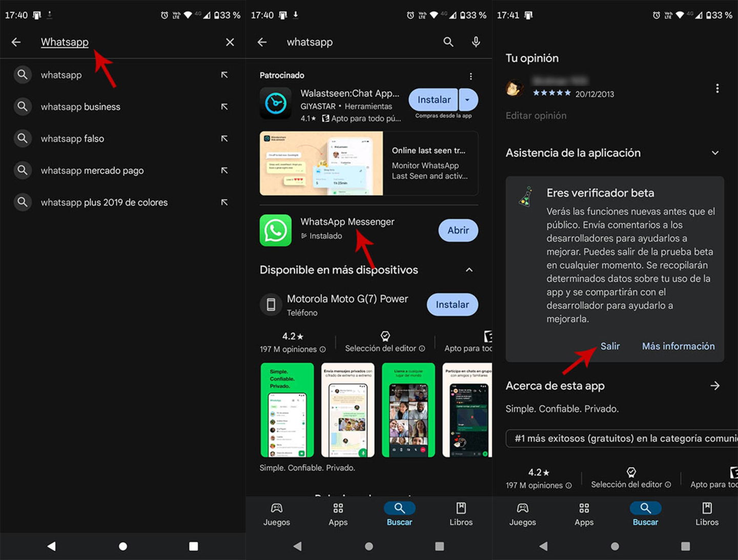Image resolution: width=738 pixels, height=560 pixels.
Task: Select Buscar tab in right screen
Action: 646,514
